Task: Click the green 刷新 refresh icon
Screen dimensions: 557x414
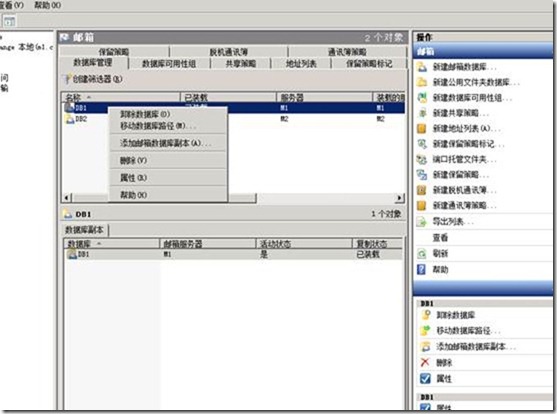Action: (422, 253)
